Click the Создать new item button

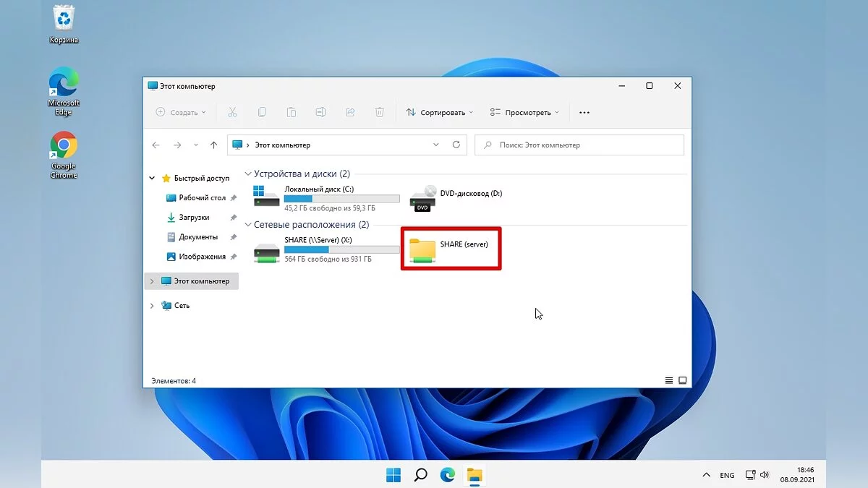coord(181,113)
